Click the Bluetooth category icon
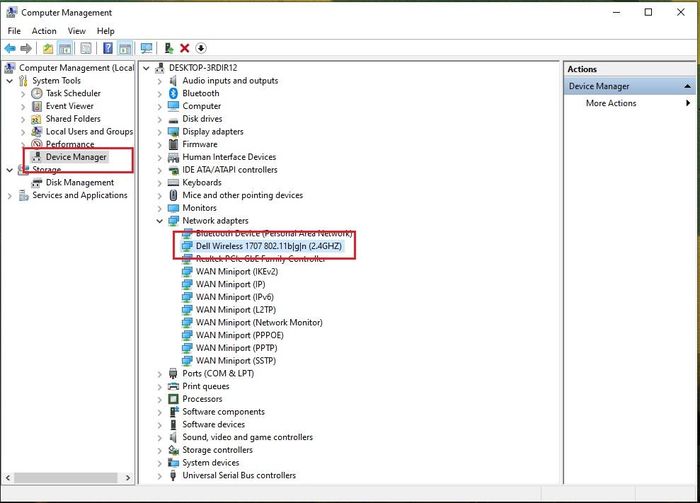This screenshot has height=503, width=700. pyautogui.click(x=173, y=93)
